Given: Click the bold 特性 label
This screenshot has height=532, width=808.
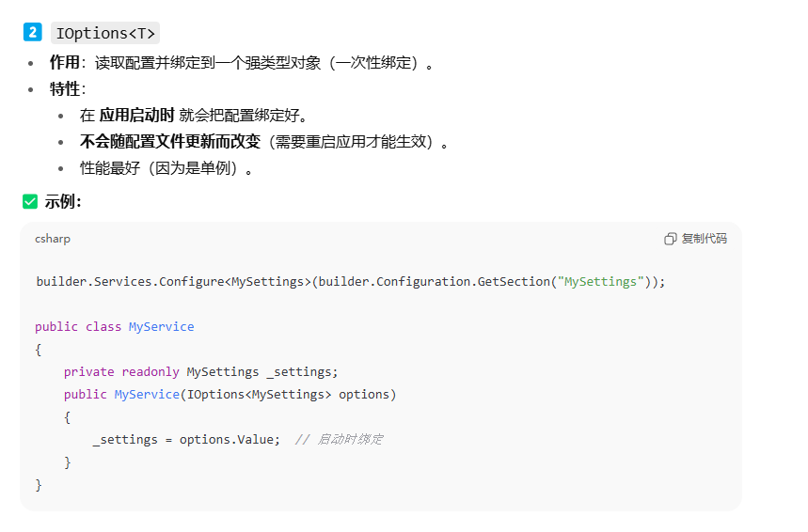Looking at the screenshot, I should (65, 89).
